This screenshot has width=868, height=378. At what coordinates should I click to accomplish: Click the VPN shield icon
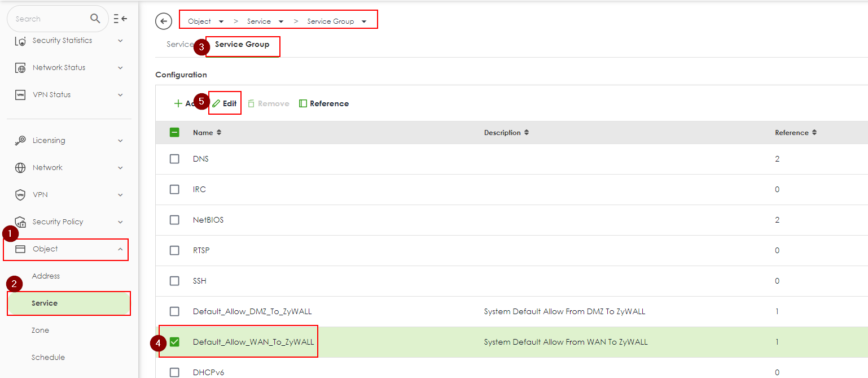20,195
